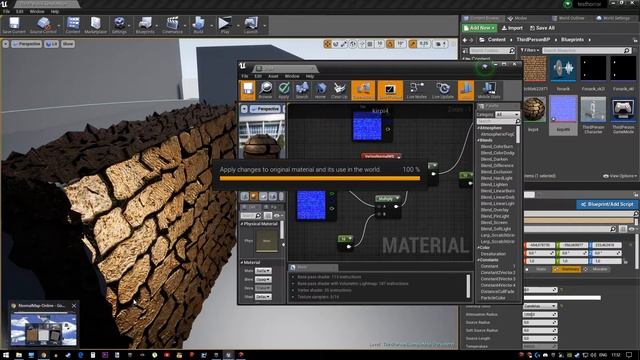Click Search in Material Editor toolbar
The width and height of the screenshot is (640, 360).
coord(302,90)
